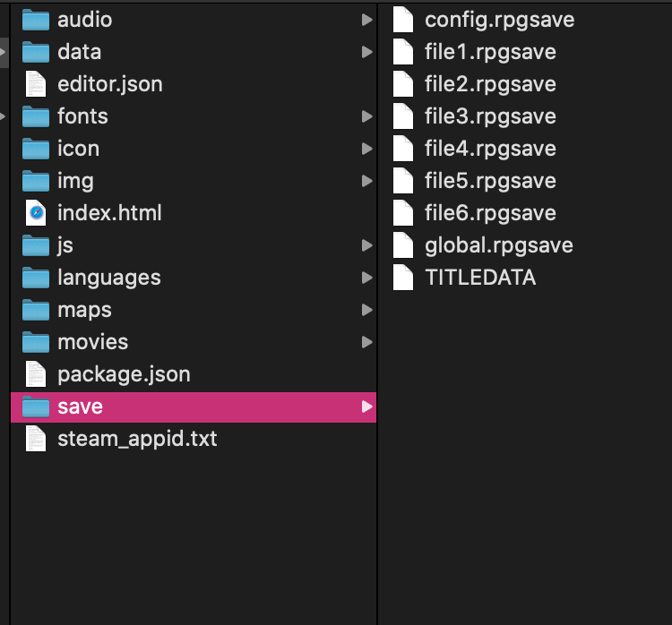Click the TITLEDATA file icon

click(404, 278)
